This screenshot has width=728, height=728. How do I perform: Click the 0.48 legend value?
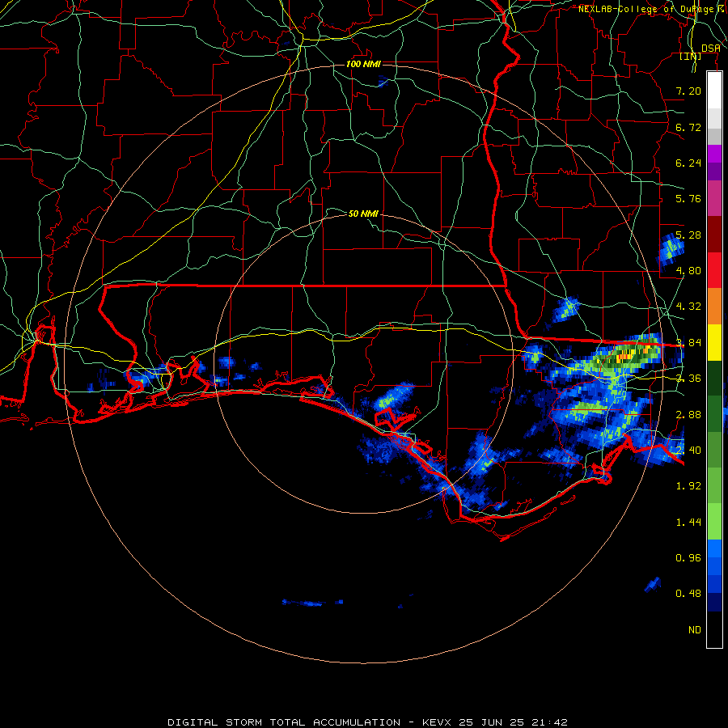[688, 594]
